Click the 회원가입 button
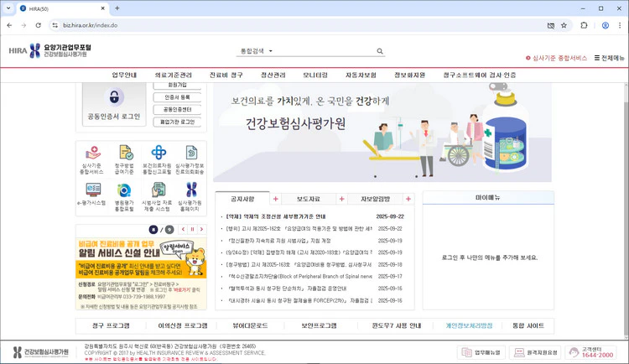This screenshot has width=629, height=364. click(x=177, y=85)
